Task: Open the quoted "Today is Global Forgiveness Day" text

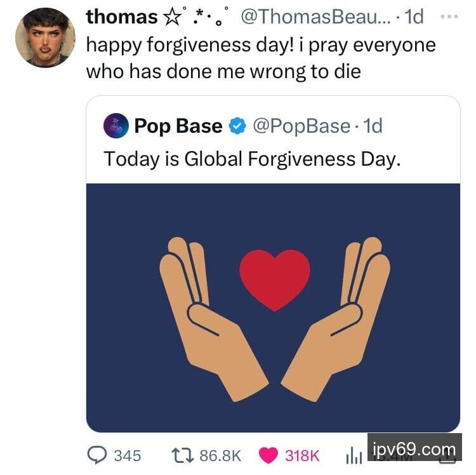Action: pos(253,158)
